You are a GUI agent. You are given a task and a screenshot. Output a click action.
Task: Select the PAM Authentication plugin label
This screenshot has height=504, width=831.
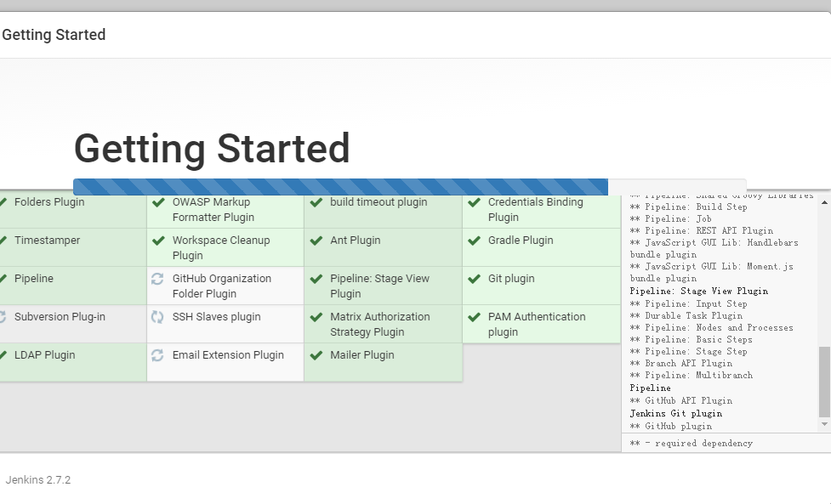tap(537, 324)
